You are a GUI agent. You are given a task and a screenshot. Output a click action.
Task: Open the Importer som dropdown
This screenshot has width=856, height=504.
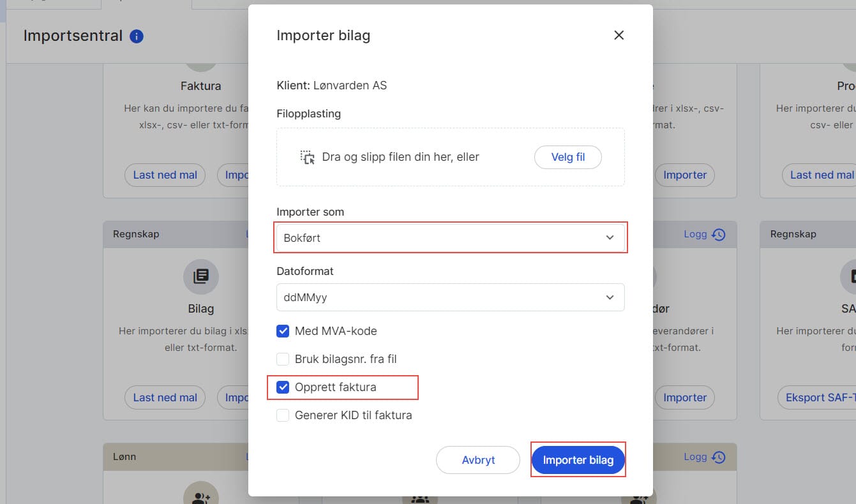[451, 237]
